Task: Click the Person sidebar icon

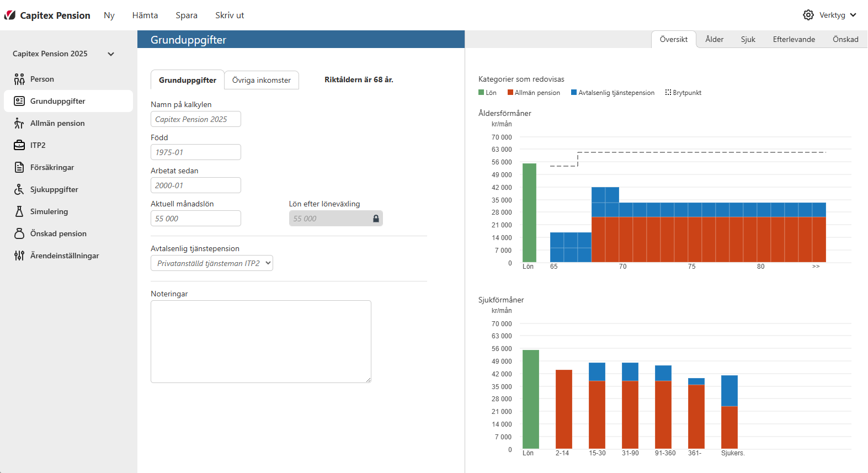Action: pyautogui.click(x=19, y=79)
